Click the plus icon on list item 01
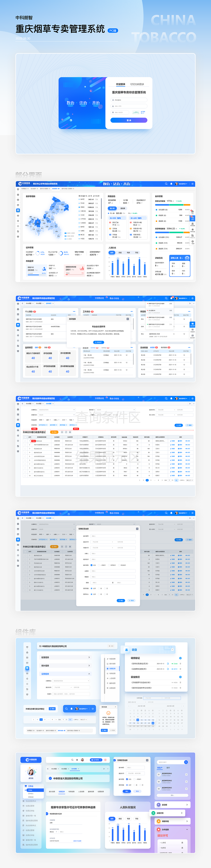Viewport: 211px width, 868px height. pos(186,774)
